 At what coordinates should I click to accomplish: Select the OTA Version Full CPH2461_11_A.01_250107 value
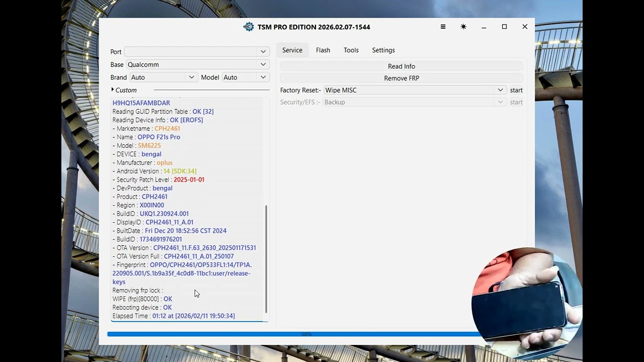199,256
